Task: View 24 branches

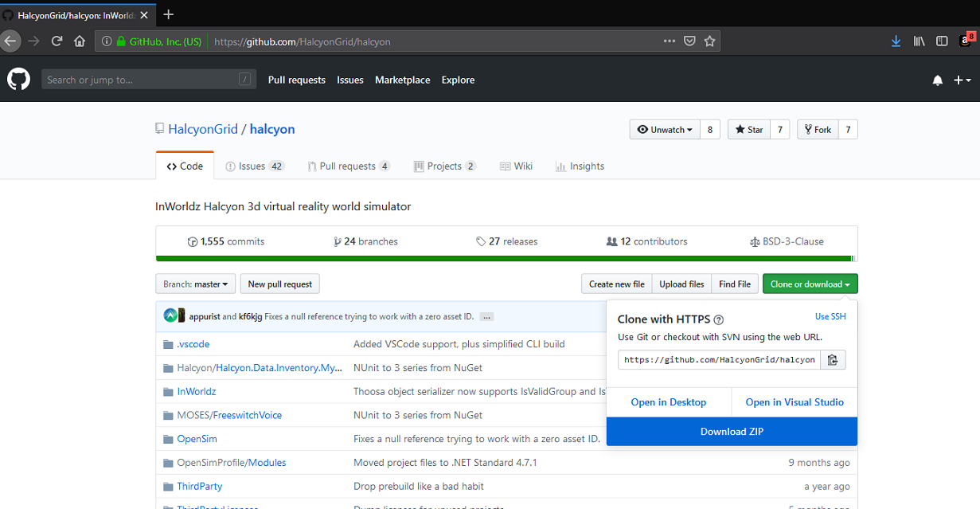Action: 366,241
